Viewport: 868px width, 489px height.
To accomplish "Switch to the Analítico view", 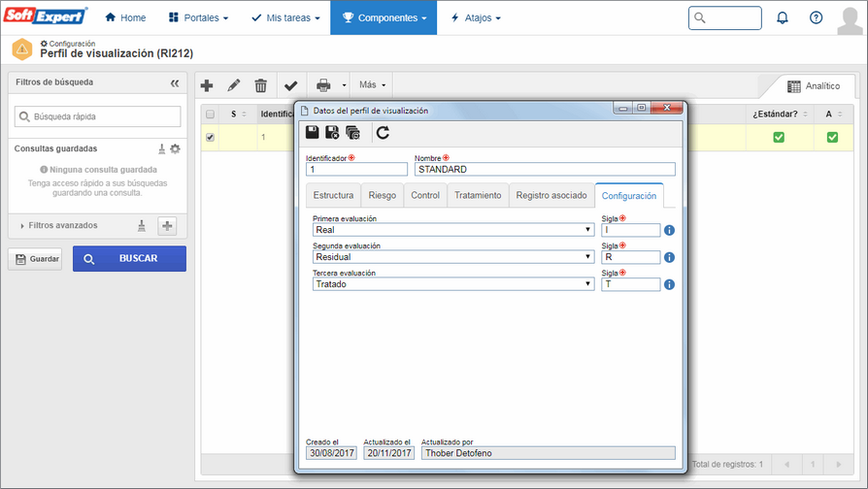I will (814, 86).
